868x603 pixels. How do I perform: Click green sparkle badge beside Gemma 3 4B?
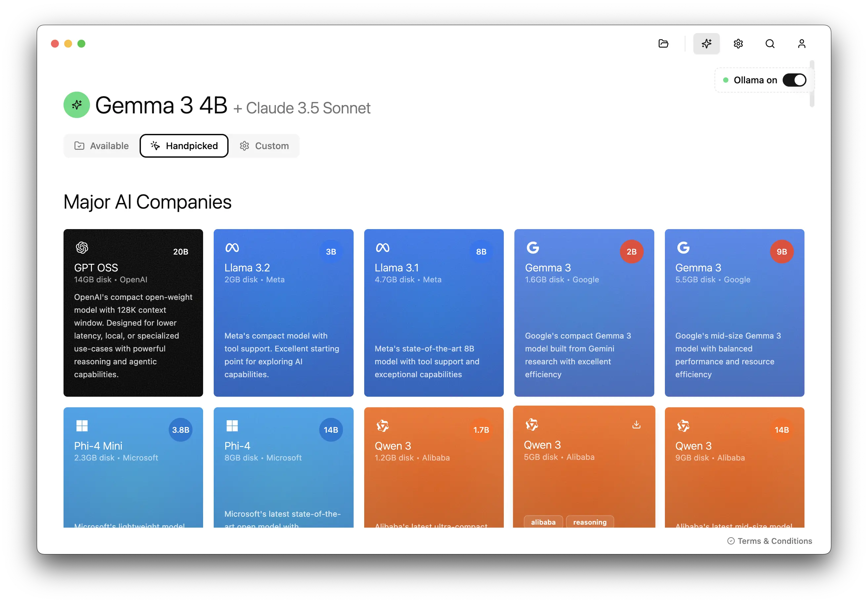[77, 105]
